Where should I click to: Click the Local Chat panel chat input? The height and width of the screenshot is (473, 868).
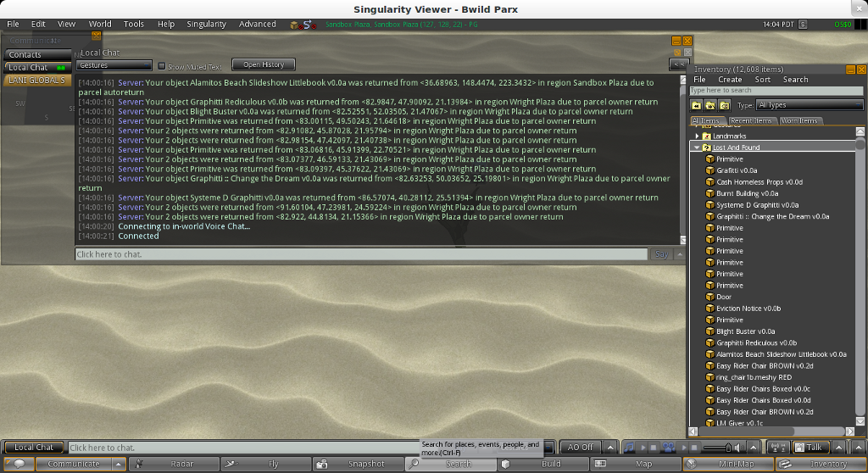pyautogui.click(x=361, y=254)
